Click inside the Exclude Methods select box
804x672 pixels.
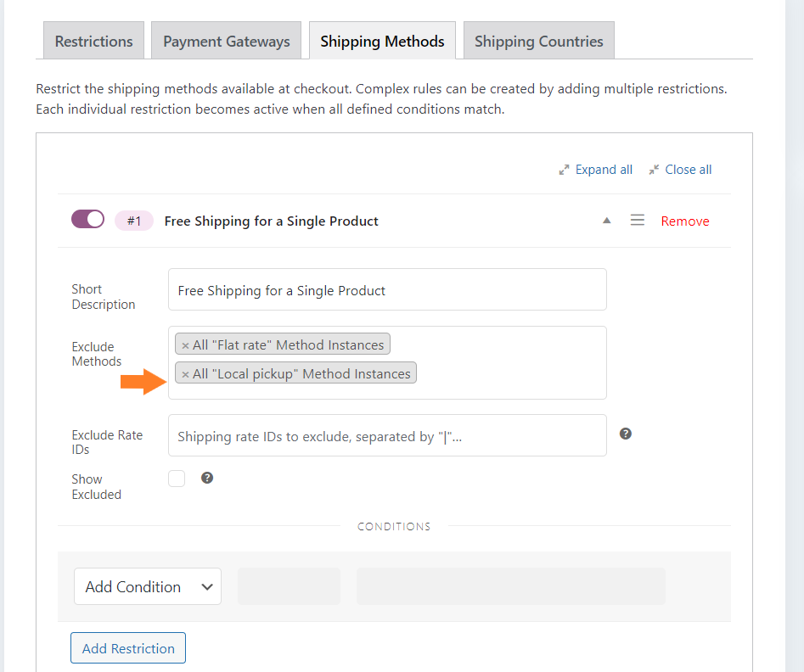tap(387, 363)
